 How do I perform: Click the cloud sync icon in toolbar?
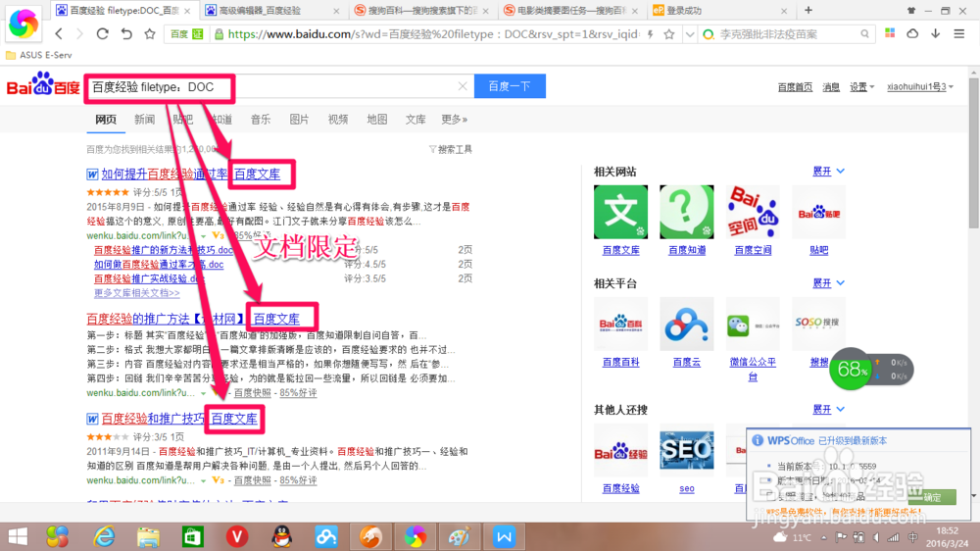(912, 33)
